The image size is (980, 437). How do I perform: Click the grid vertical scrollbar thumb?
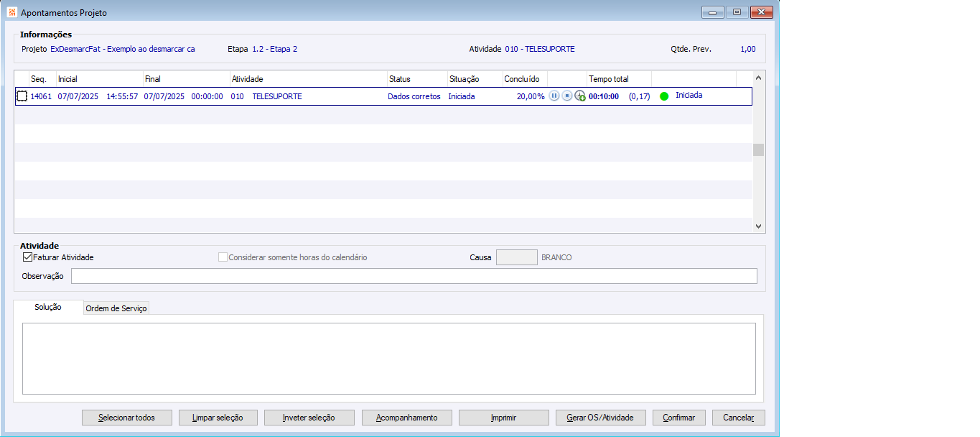(x=758, y=149)
